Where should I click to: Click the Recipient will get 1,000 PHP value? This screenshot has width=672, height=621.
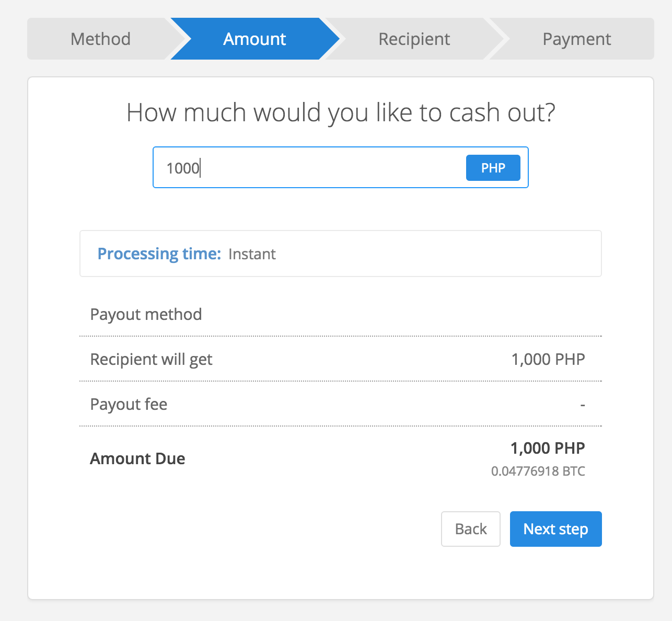(x=548, y=360)
